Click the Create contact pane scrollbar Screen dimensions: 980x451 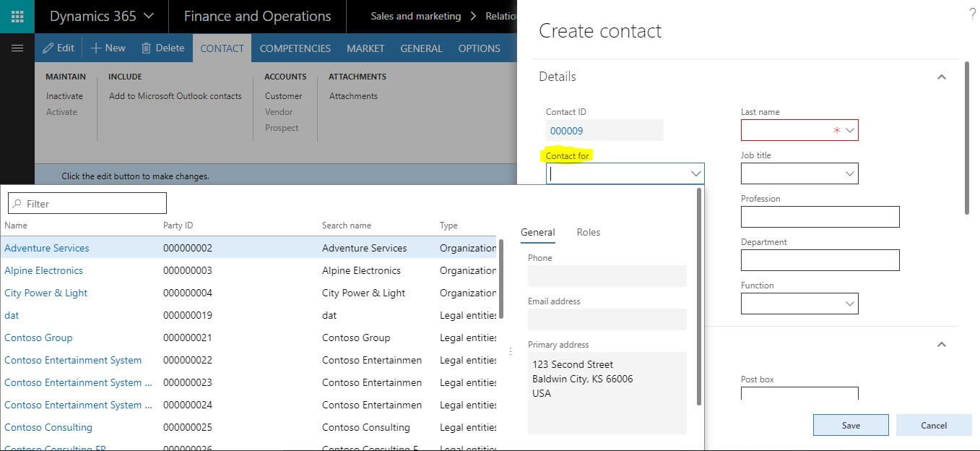tap(967, 137)
